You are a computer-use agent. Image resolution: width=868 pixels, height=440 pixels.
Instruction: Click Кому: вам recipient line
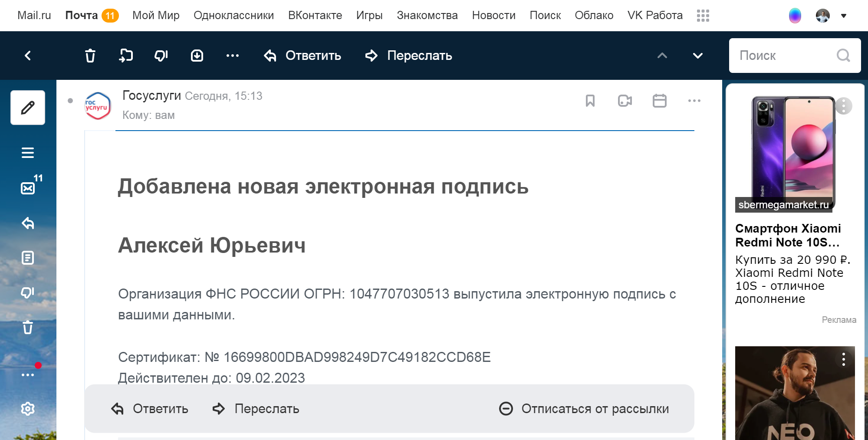click(148, 115)
